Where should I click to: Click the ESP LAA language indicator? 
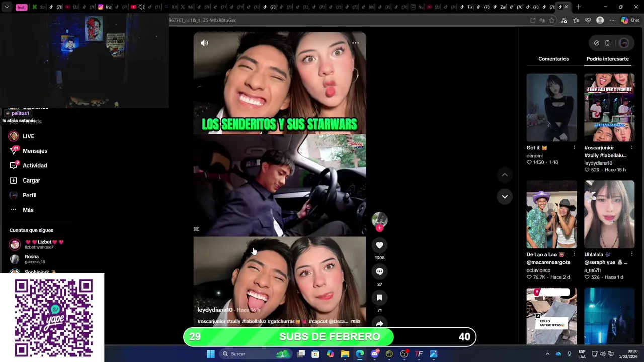pyautogui.click(x=582, y=354)
